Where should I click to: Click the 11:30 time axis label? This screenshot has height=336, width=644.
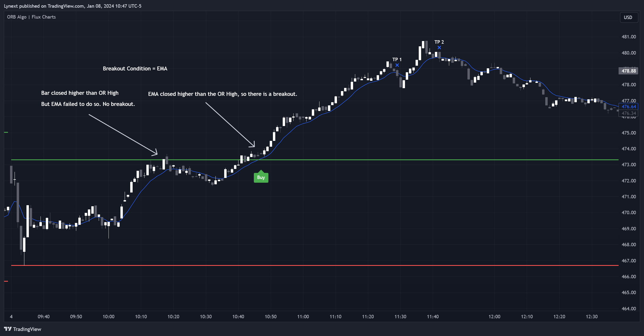coord(400,317)
